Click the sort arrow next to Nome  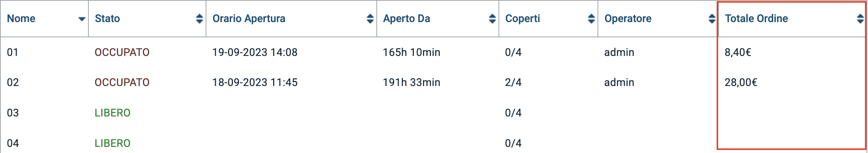point(82,19)
